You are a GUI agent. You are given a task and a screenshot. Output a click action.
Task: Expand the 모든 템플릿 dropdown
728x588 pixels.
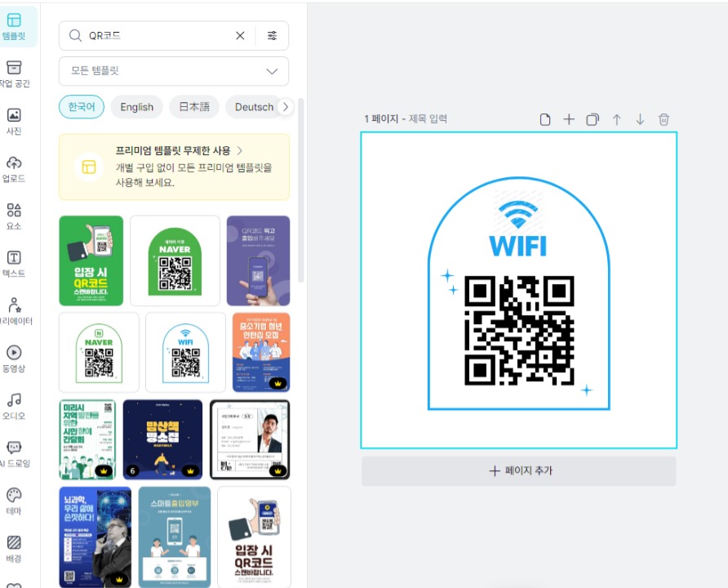click(x=174, y=72)
